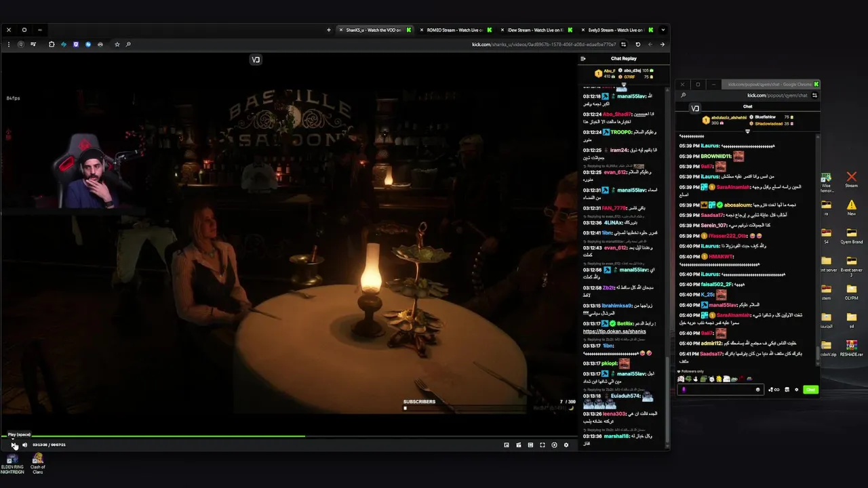Click pkiopl username in Chat Replay
This screenshot has height=488, width=868.
tap(609, 363)
